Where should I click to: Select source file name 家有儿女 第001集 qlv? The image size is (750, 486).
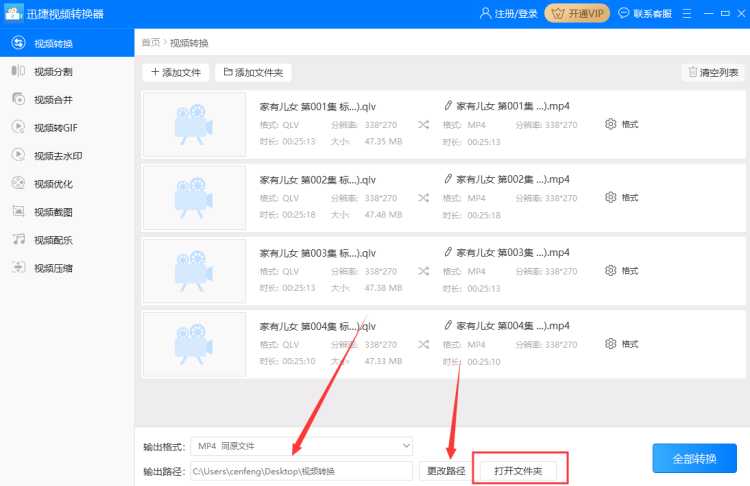(318, 107)
